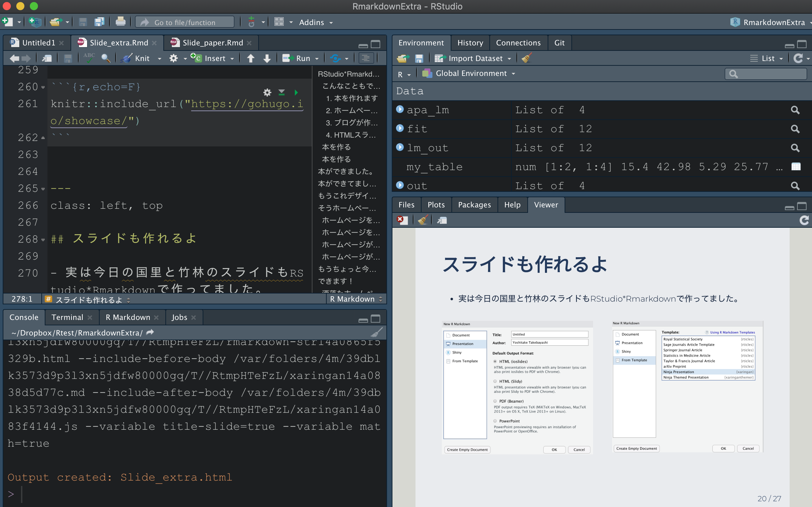This screenshot has width=812, height=507.
Task: Open the Knit options dropdown
Action: tap(159, 58)
